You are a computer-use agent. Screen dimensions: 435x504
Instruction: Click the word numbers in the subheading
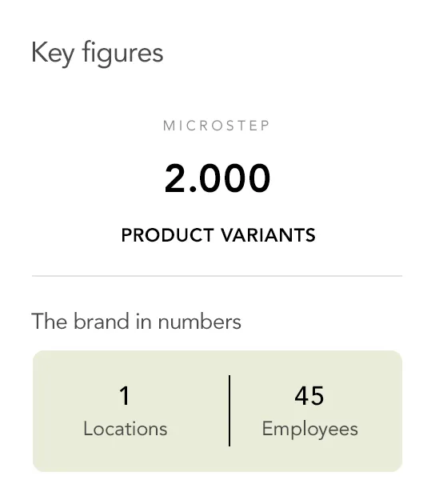pos(200,321)
